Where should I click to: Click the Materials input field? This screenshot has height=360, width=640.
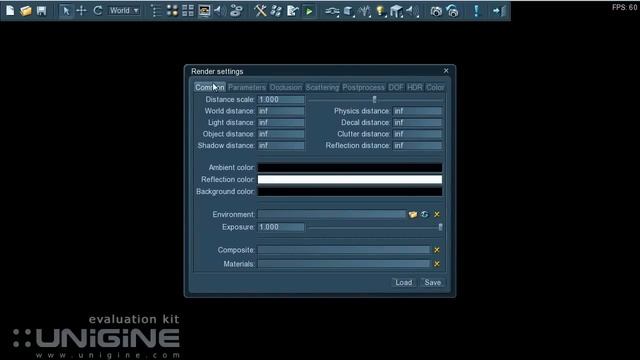click(344, 264)
